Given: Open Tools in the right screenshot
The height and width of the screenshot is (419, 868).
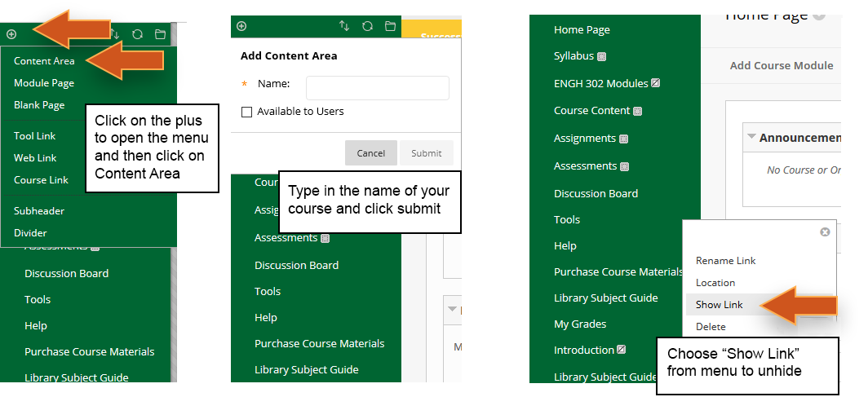Looking at the screenshot, I should [567, 219].
